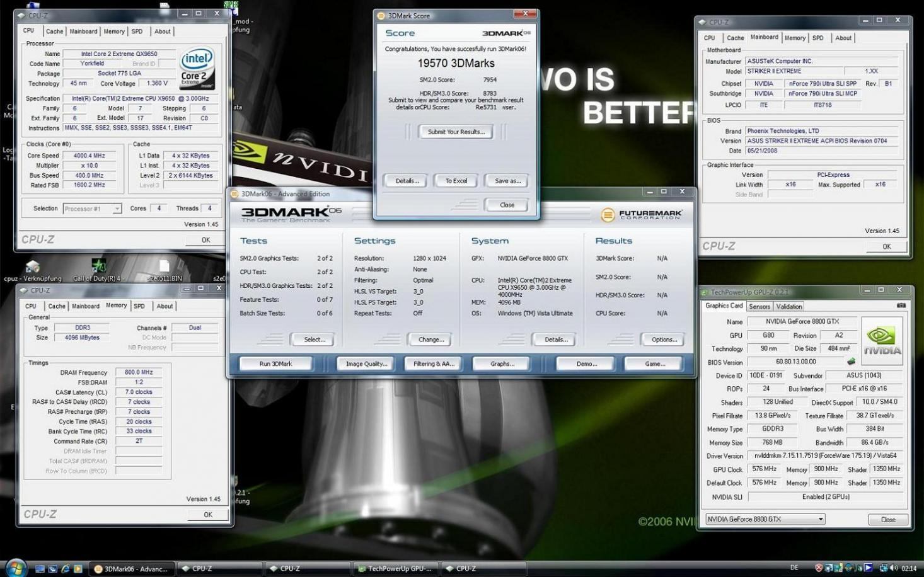924x577 pixels.
Task: Click the fourth quick launch icon beside Internet Explorer
Action: 78,568
